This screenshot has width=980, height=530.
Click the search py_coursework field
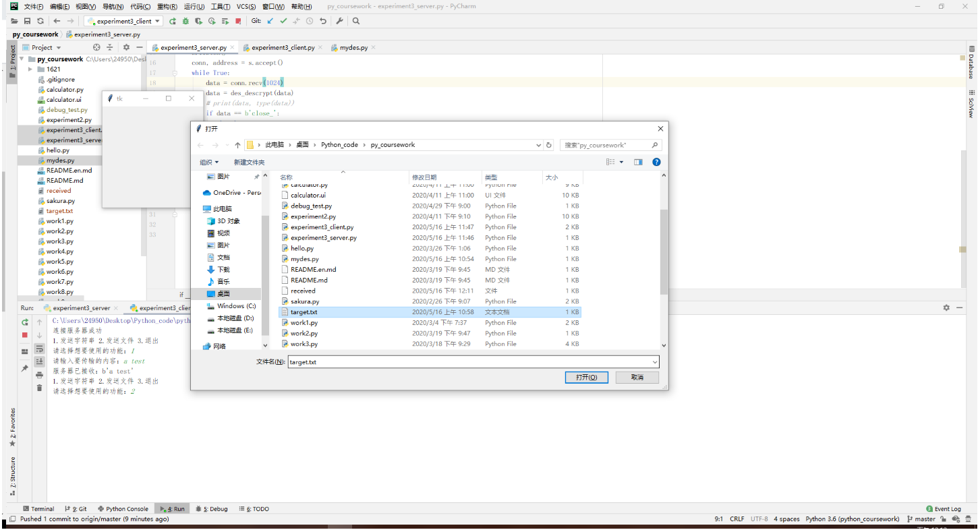(611, 145)
